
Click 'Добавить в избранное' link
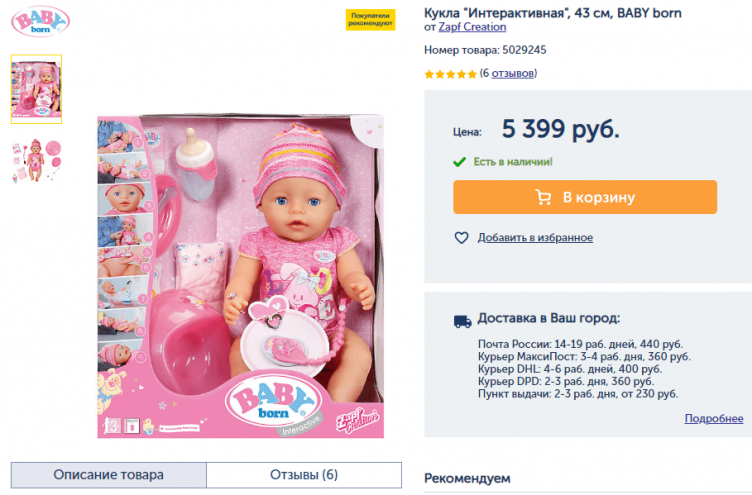535,238
